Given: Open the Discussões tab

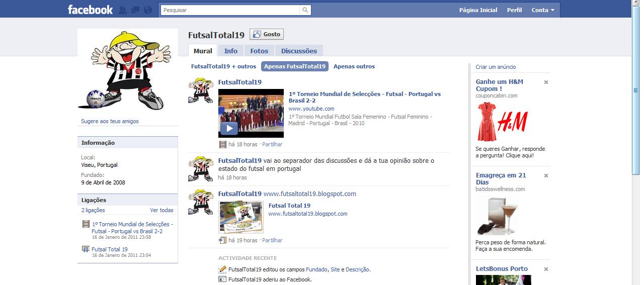Looking at the screenshot, I should point(299,51).
